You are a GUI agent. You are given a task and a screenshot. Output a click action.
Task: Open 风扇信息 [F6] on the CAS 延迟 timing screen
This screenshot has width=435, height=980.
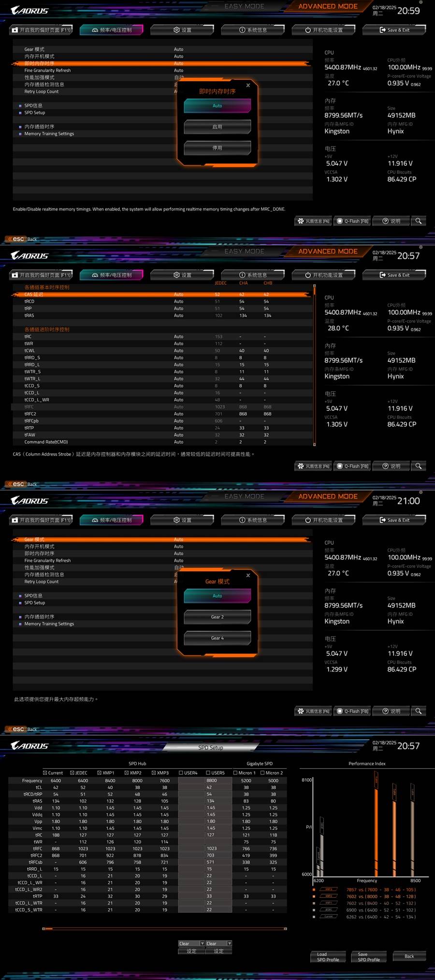coord(313,466)
